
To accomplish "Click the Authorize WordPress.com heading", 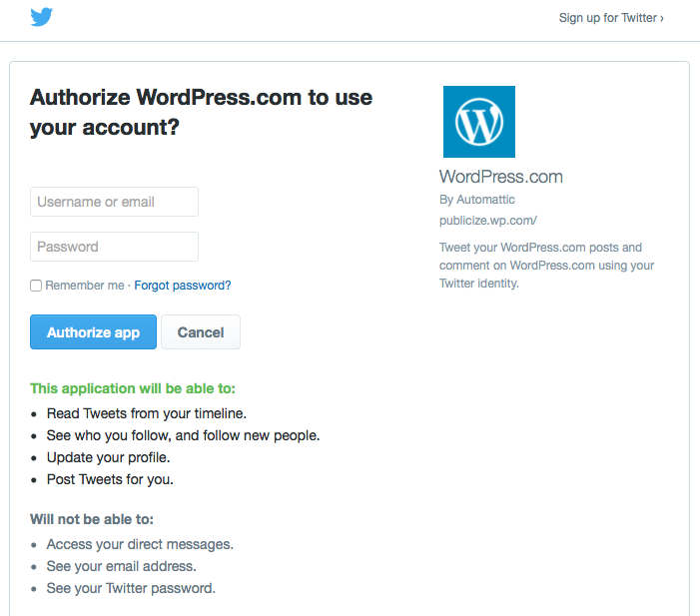I will (201, 113).
